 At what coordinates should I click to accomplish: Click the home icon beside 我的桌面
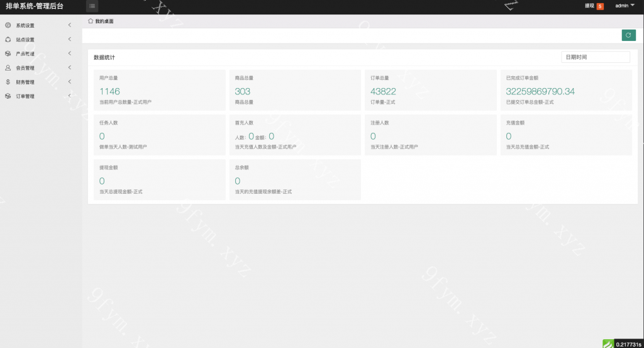coord(91,21)
